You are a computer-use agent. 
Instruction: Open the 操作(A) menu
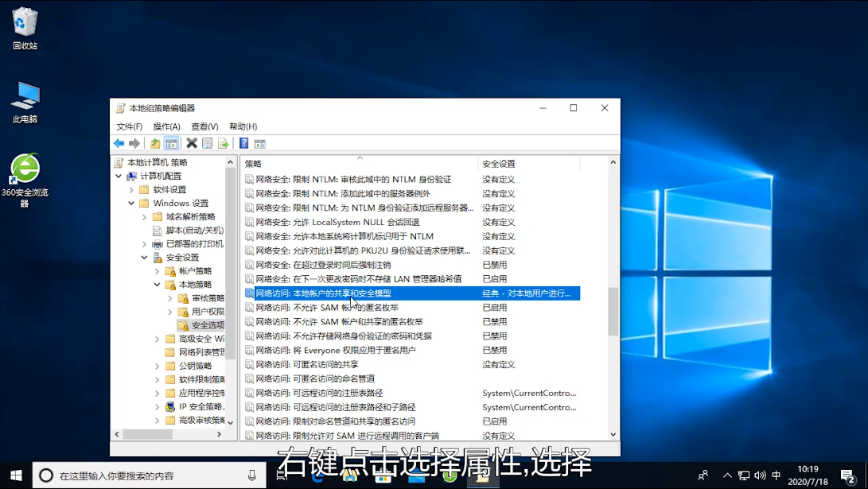pyautogui.click(x=166, y=126)
